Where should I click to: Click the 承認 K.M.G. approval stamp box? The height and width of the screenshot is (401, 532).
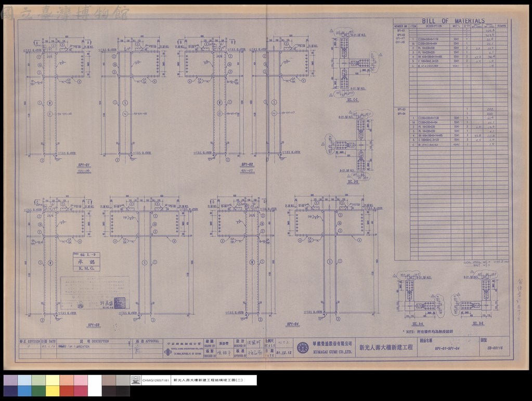tap(86, 261)
